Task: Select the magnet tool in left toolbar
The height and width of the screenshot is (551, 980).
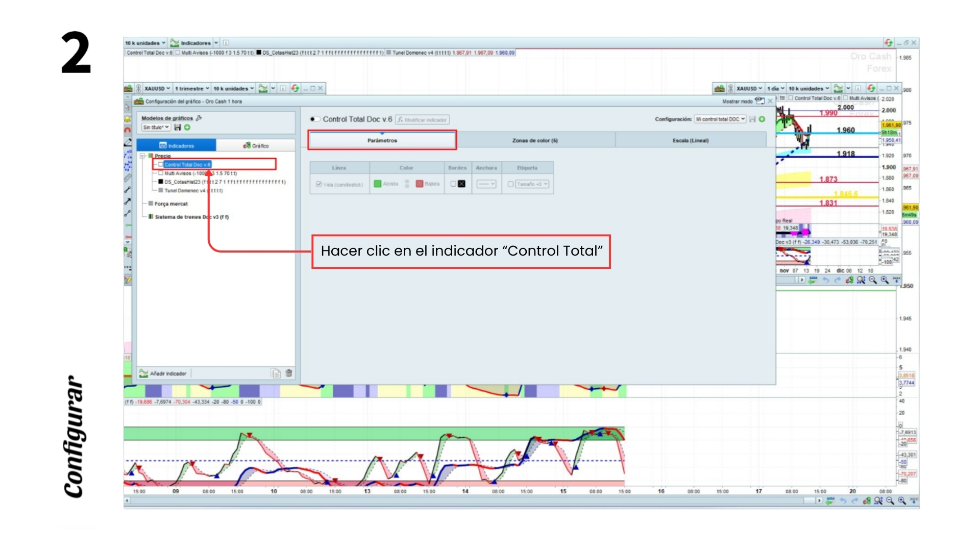Action: coord(128,130)
